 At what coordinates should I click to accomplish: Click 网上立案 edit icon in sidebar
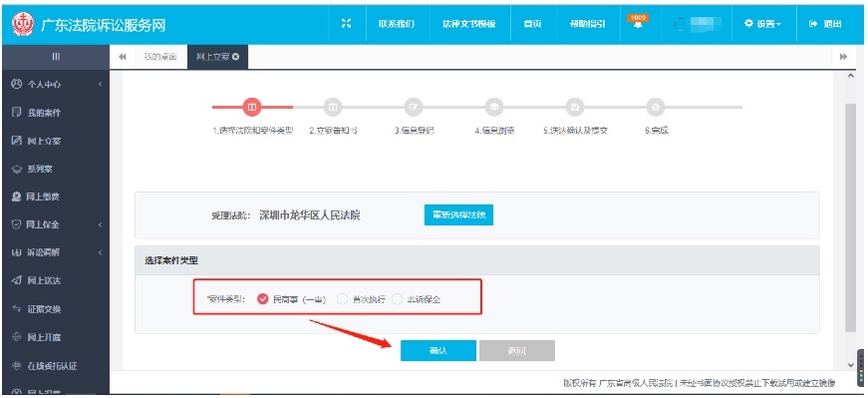[17, 141]
